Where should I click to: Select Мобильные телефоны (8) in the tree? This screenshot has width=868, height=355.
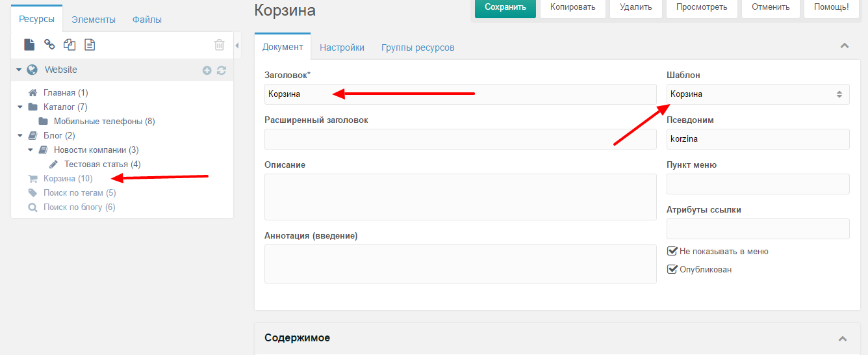tap(104, 121)
